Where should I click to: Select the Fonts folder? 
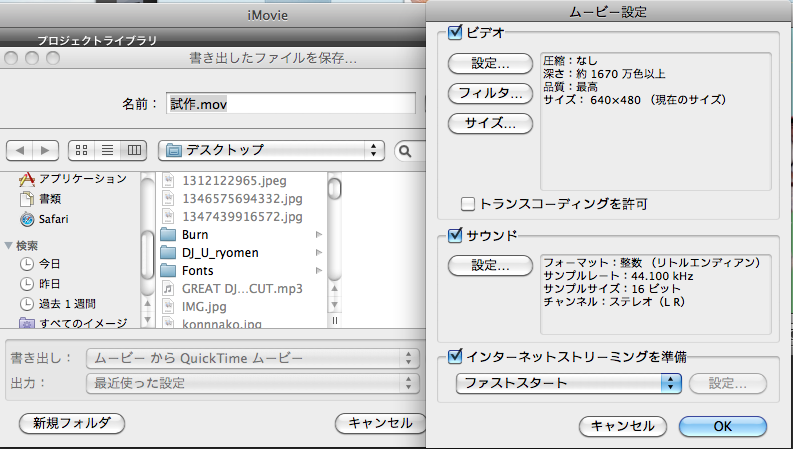[x=197, y=270]
